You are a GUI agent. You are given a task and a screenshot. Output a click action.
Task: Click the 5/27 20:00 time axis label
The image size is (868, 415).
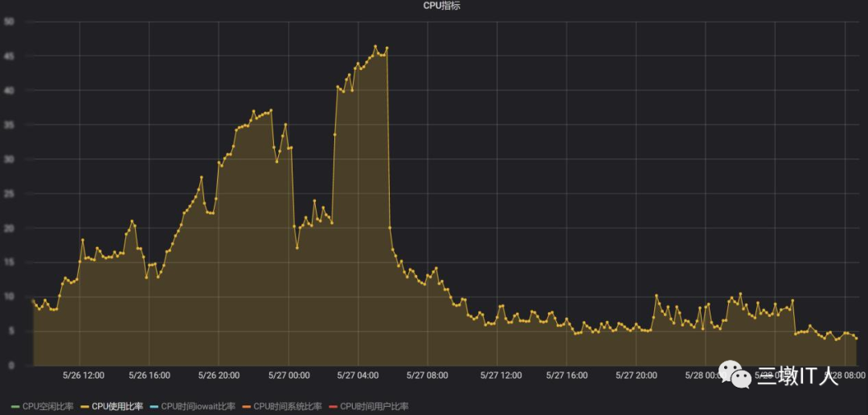[x=637, y=375]
